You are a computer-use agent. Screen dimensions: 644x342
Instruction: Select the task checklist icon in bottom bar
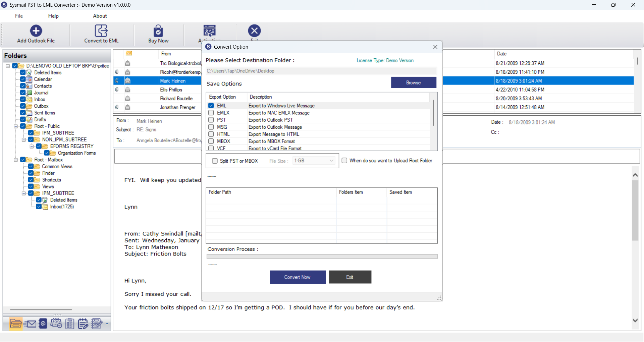point(70,324)
